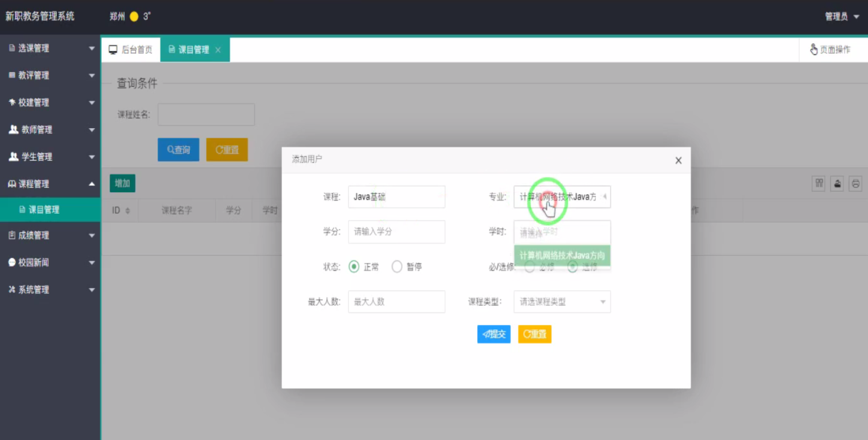Click the column filter icon in table toolbar
Viewport: 868px width, 440px height.
coord(818,184)
